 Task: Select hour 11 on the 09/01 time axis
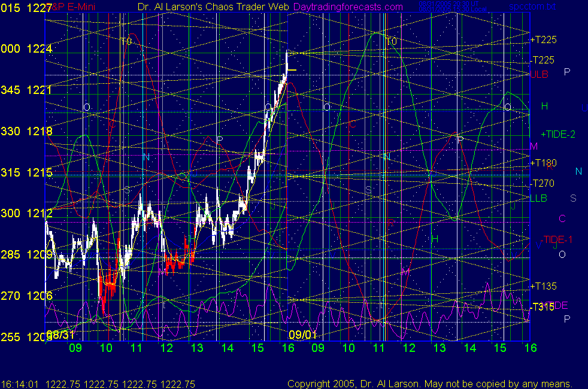pos(379,348)
